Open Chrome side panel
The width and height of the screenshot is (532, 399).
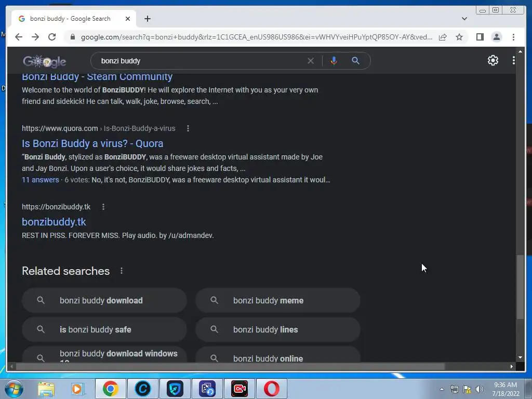tap(480, 37)
